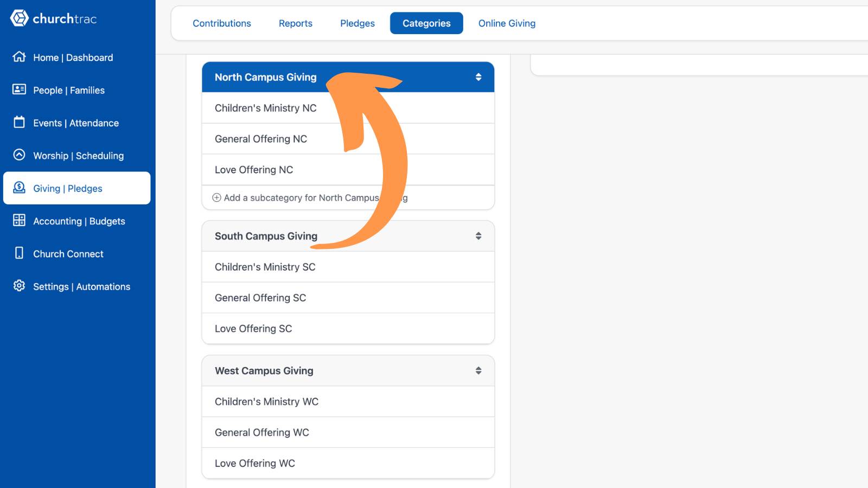
Task: Click the Home house icon in sidebar
Action: tap(19, 56)
